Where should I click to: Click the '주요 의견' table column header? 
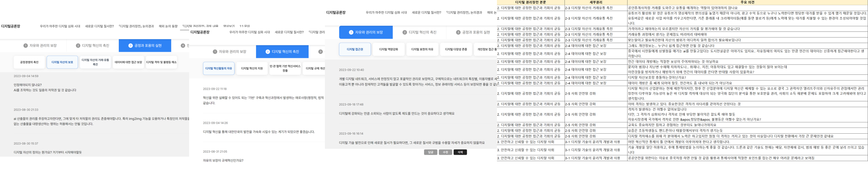(747, 2)
